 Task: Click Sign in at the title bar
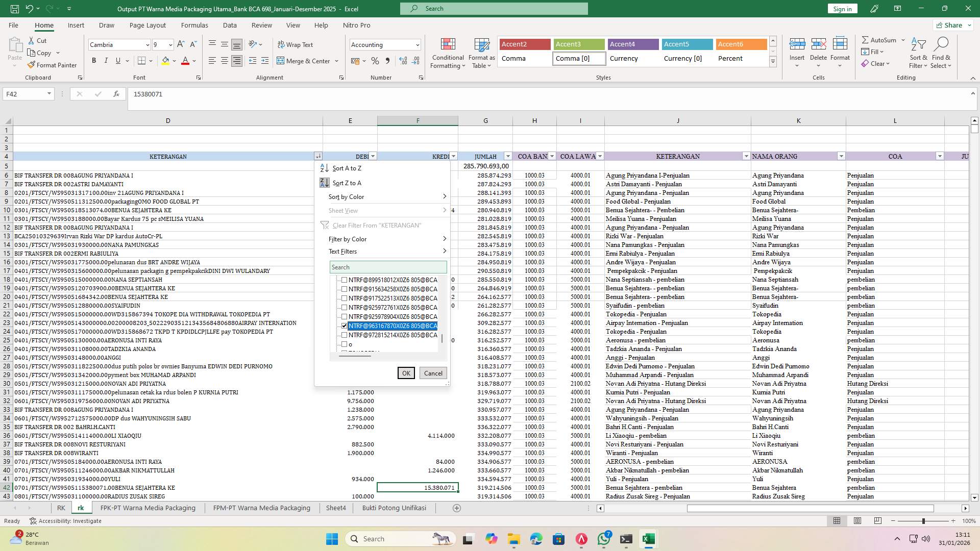842,8
